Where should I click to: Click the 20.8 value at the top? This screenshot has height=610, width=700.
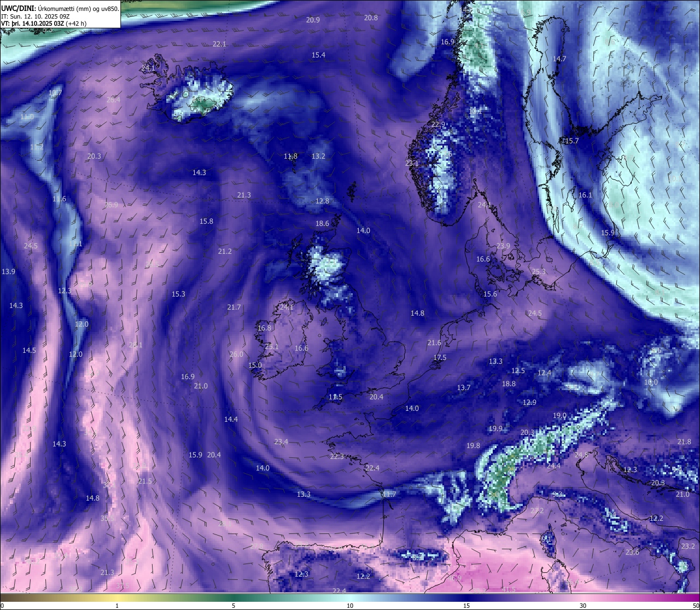pyautogui.click(x=371, y=18)
